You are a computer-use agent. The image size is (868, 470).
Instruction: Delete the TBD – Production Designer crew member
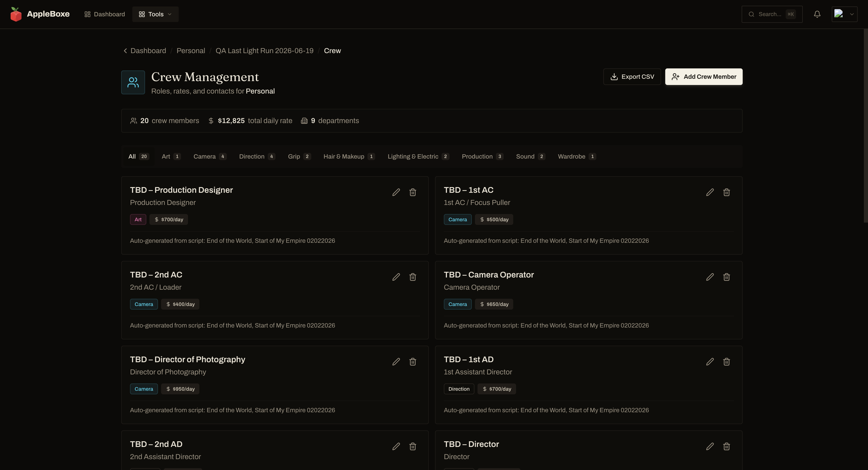[413, 192]
